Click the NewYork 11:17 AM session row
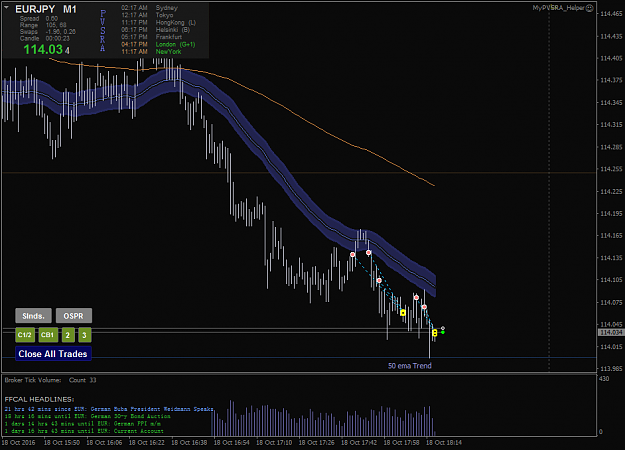The height and width of the screenshot is (450, 625). coord(151,51)
